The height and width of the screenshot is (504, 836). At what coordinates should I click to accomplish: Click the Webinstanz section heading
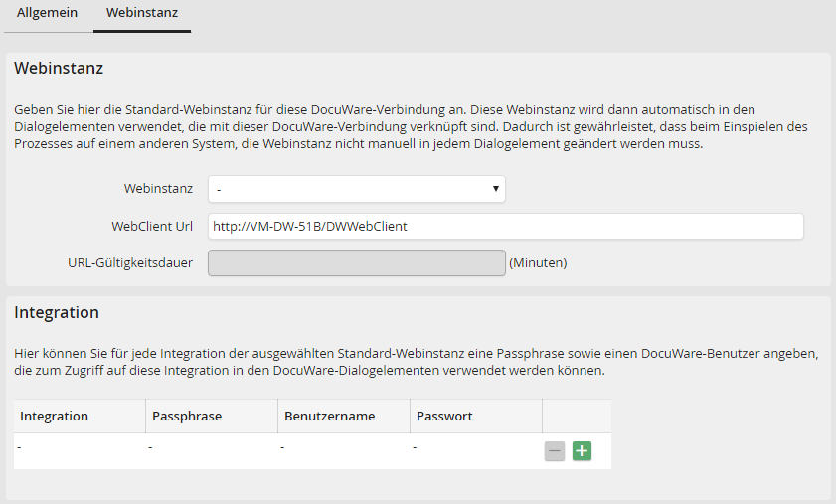tap(59, 69)
